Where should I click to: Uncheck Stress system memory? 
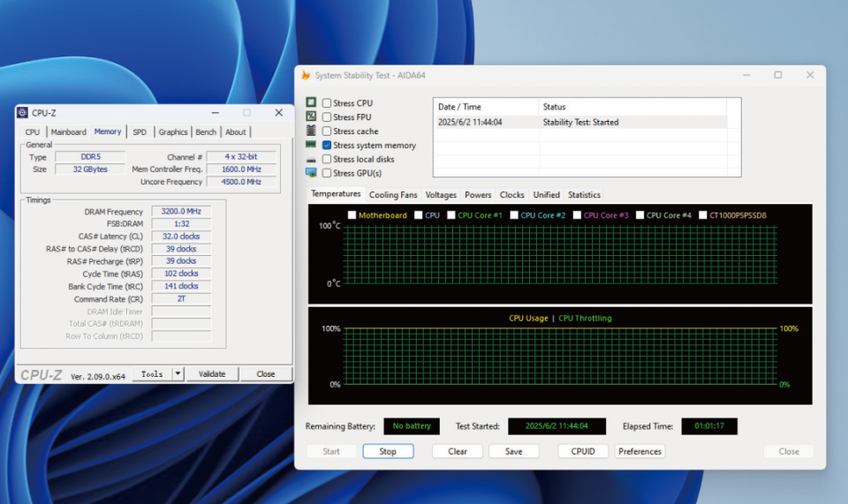pyautogui.click(x=327, y=145)
